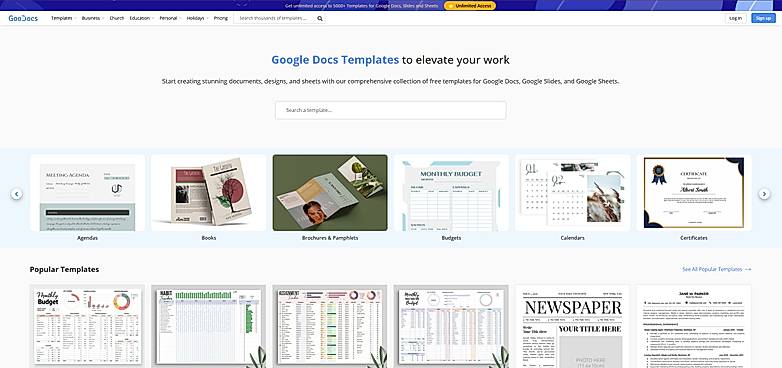Click the Unlimited Access banner button
The height and width of the screenshot is (368, 782).
469,6
